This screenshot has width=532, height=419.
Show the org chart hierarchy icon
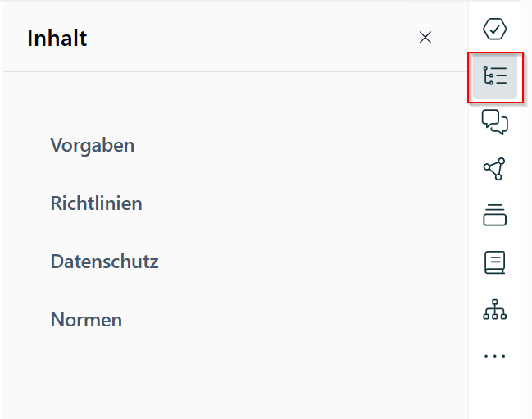[x=494, y=309]
